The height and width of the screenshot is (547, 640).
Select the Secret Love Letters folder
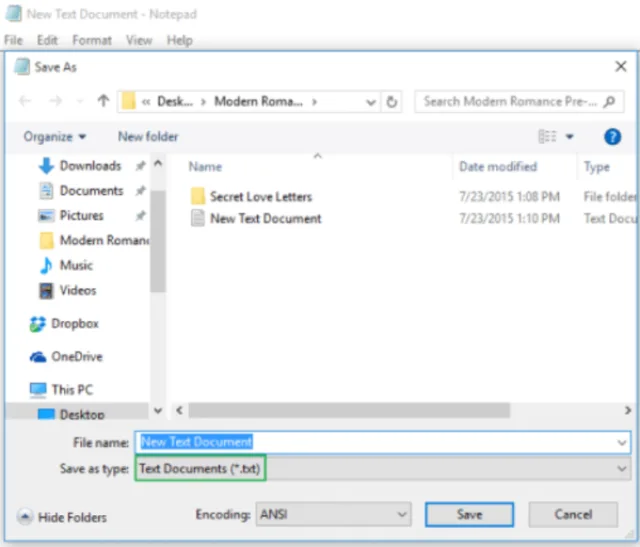261,197
